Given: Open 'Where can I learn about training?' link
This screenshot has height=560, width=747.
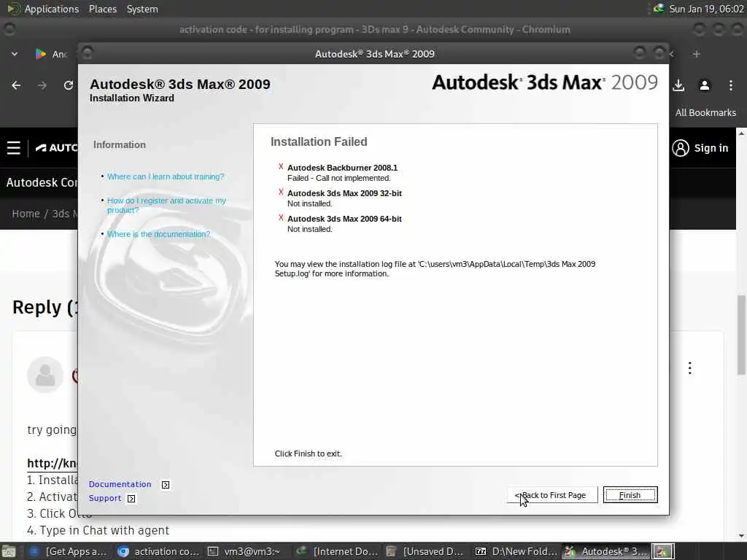Looking at the screenshot, I should [x=166, y=176].
